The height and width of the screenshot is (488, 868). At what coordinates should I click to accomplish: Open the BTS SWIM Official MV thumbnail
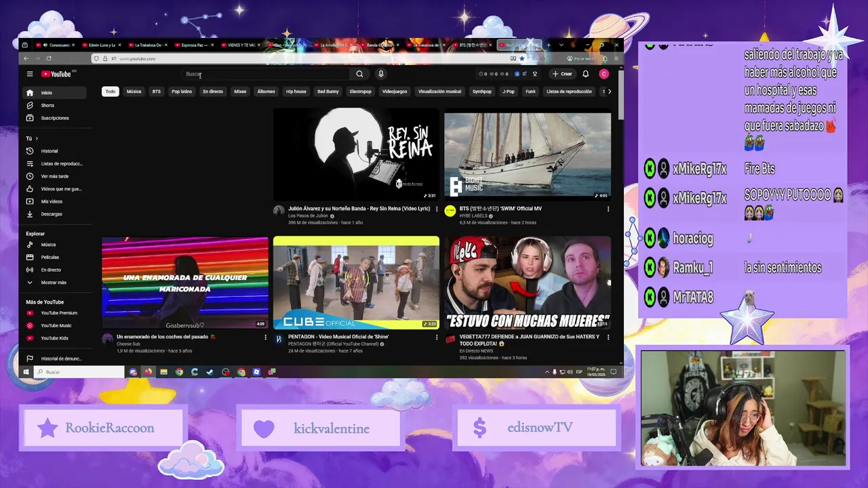click(x=528, y=155)
